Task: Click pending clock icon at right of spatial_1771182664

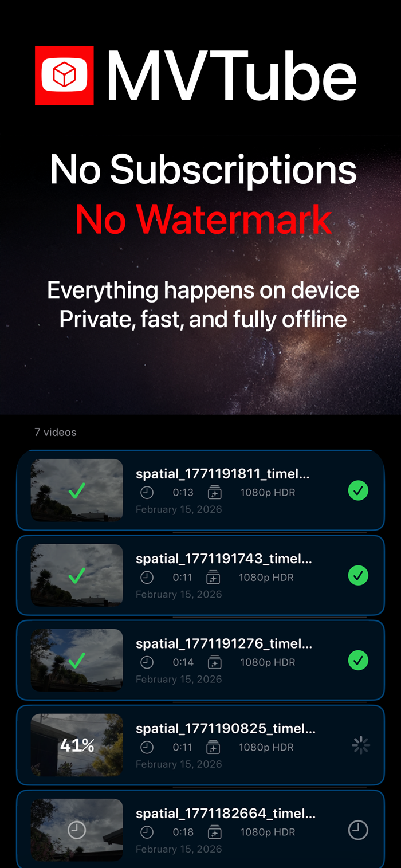Action: (358, 830)
